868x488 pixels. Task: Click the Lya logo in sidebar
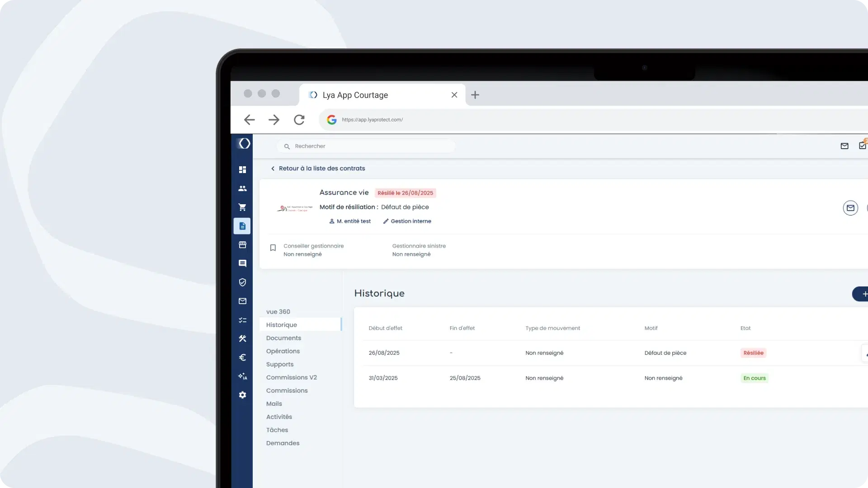click(244, 144)
